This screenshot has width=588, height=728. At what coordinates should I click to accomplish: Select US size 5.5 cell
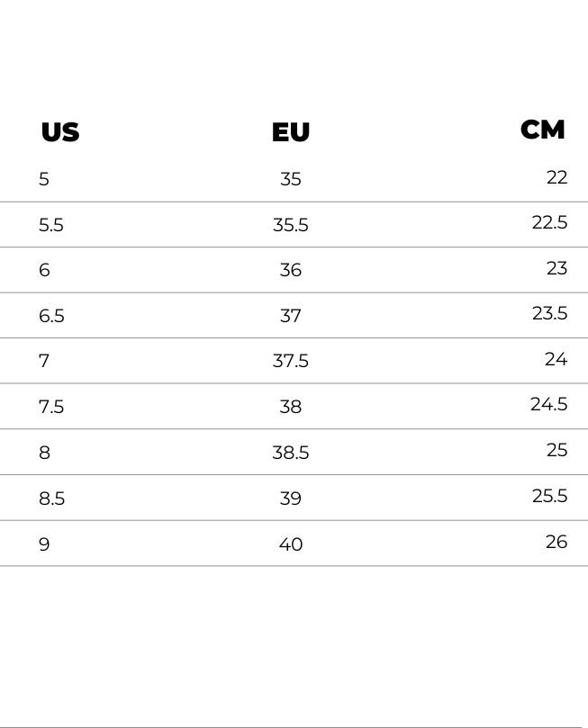(51, 225)
